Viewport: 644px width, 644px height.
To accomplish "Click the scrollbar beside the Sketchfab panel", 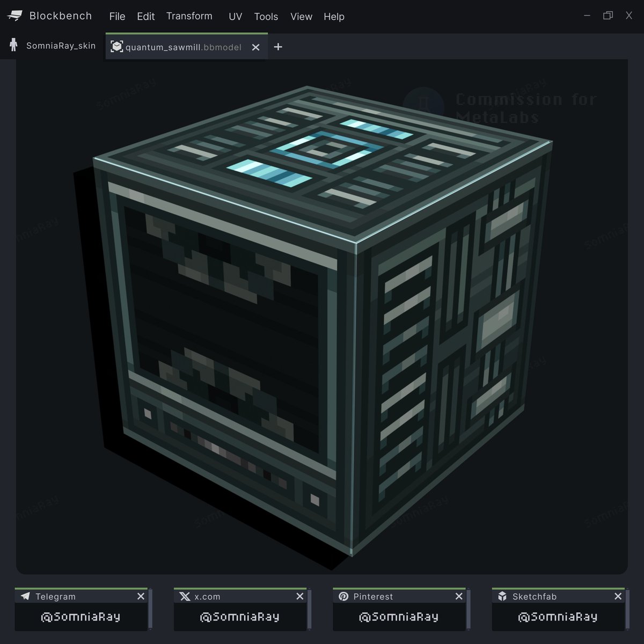I will pos(627,609).
